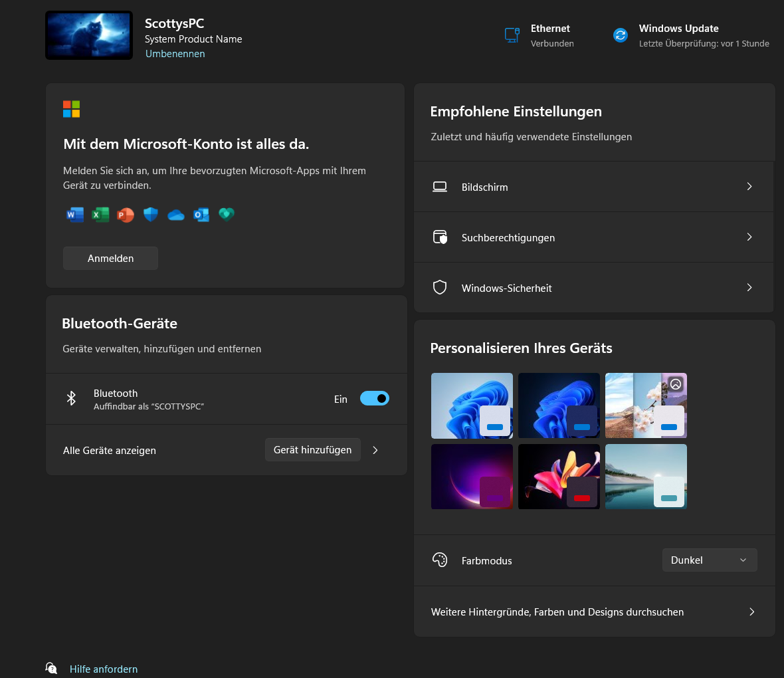Click the Windows-Sicherheit shield icon
Image resolution: width=784 pixels, height=678 pixels.
[440, 287]
